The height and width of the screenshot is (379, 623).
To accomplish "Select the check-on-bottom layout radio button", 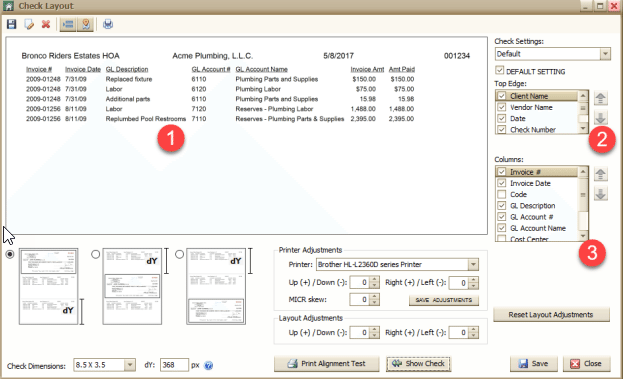I will pos(179,254).
